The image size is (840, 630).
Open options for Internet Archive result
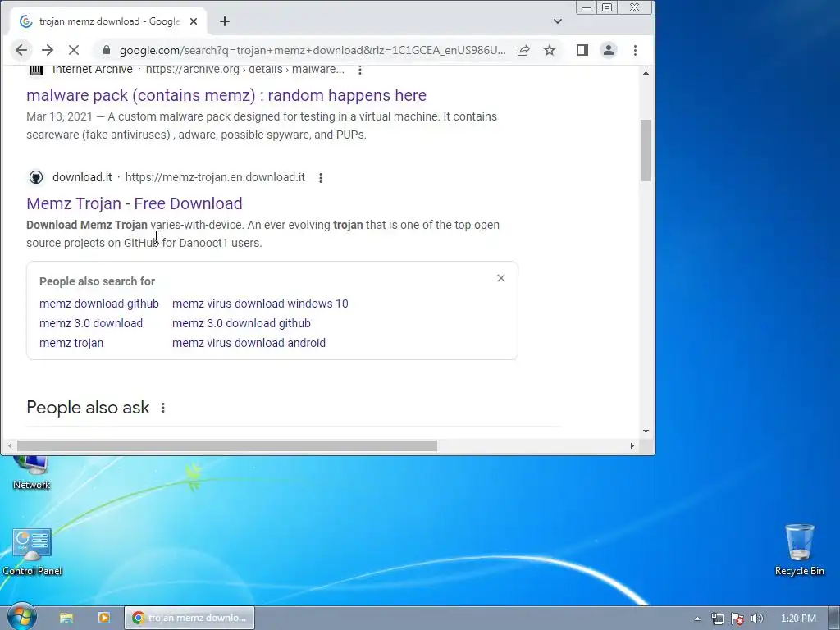click(x=360, y=70)
